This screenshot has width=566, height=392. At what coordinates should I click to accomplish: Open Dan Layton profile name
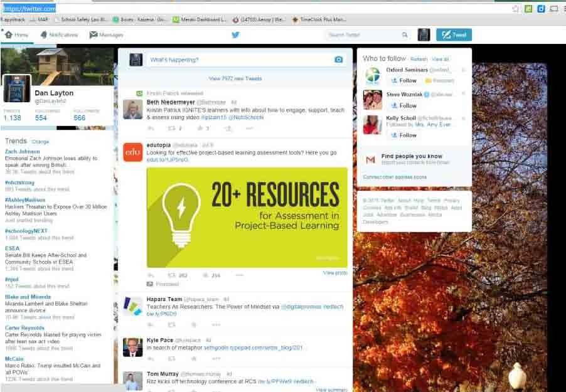click(x=54, y=93)
